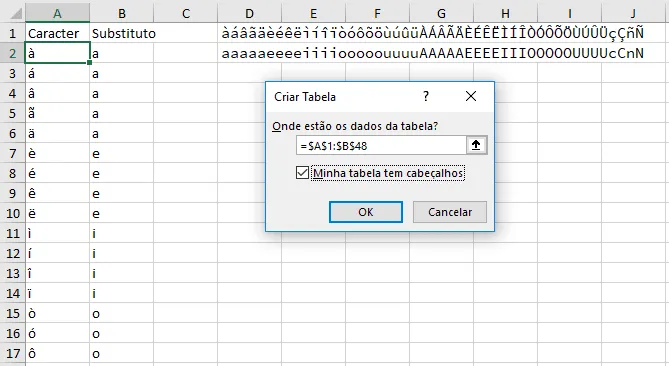Select row 1 header
The image size is (669, 366).
point(12,33)
